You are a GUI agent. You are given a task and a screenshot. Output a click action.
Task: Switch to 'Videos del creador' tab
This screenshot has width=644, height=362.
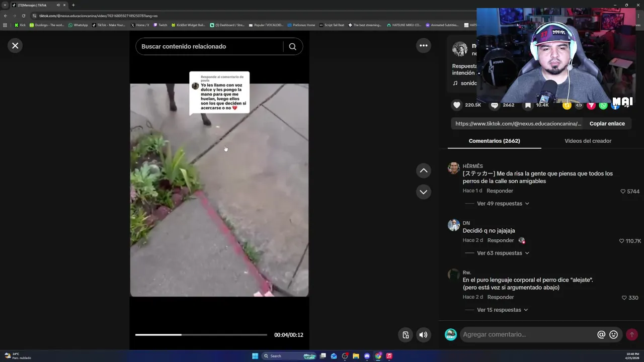click(x=588, y=141)
